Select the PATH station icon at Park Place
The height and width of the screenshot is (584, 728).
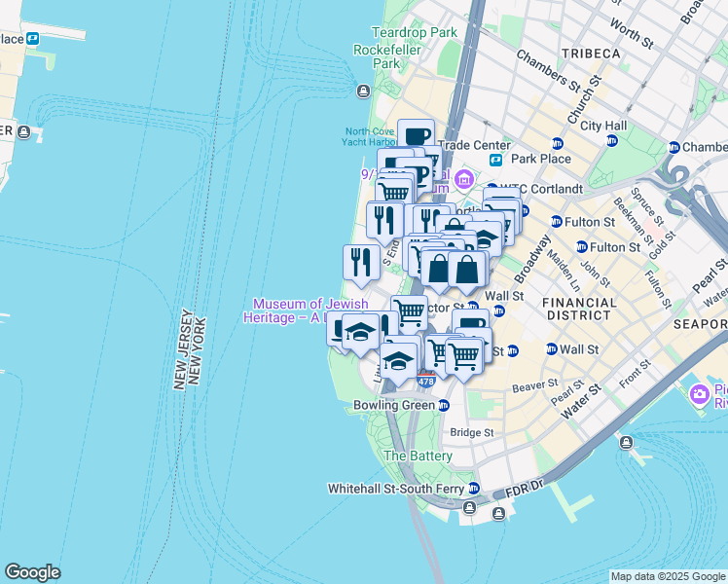(495, 161)
